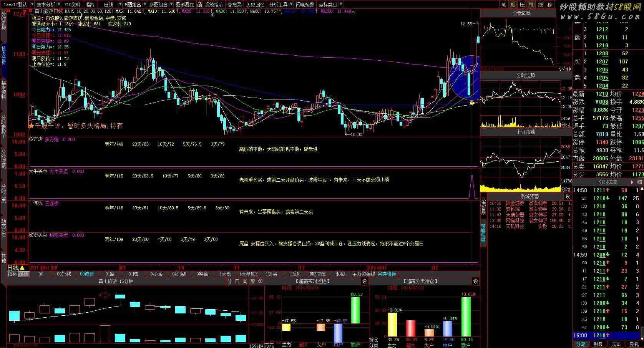Click 周 period button in 15分钟 panel
Viewport: 644px width, 348px height.
(x=245, y=282)
